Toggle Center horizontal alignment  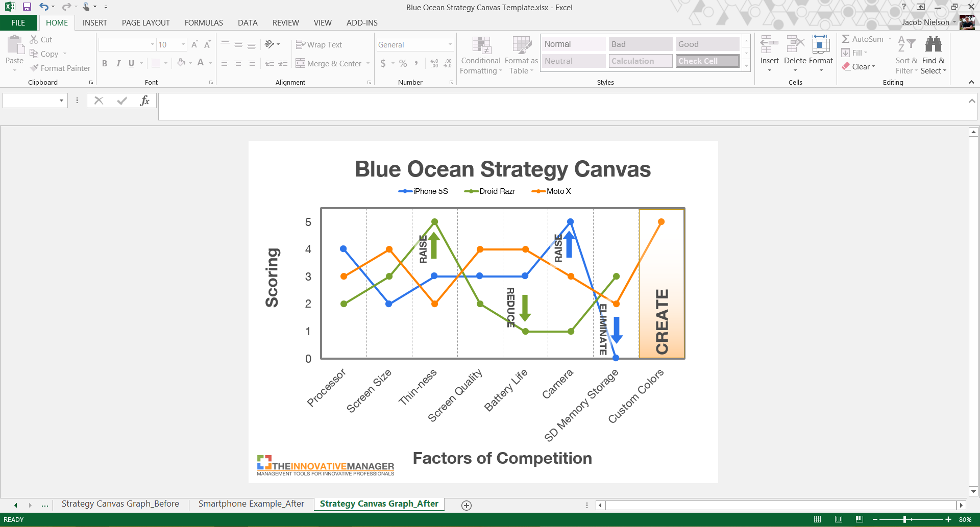click(x=238, y=63)
